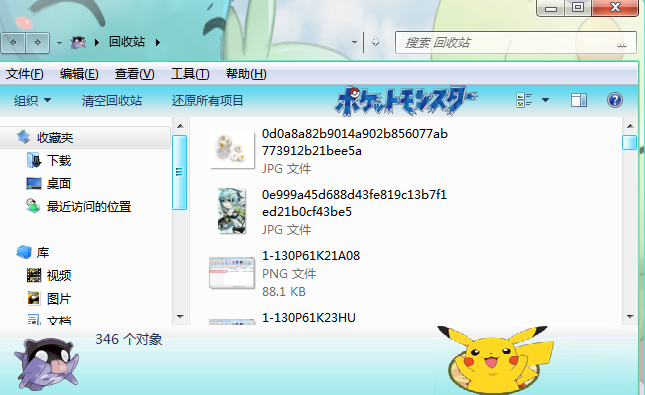This screenshot has height=395, width=645.
Task: Expand the arrow after 回收站 breadcrumb
Action: [x=158, y=42]
